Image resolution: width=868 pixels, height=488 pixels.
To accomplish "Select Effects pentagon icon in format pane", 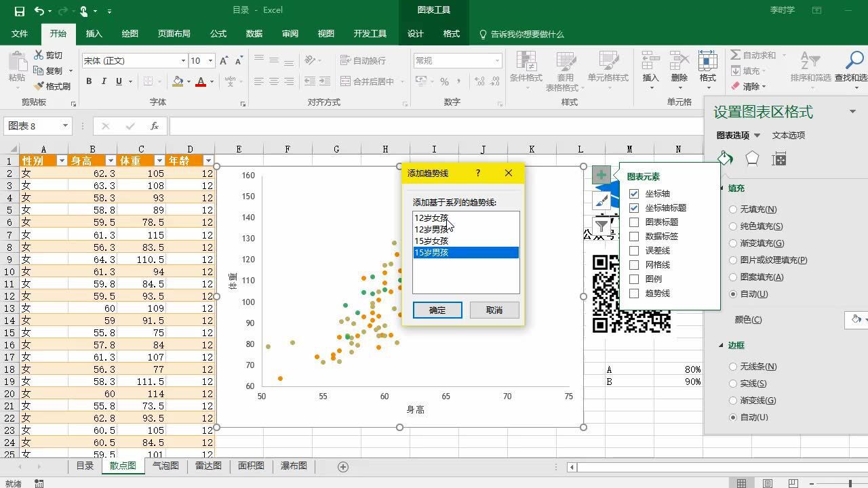I will point(752,159).
